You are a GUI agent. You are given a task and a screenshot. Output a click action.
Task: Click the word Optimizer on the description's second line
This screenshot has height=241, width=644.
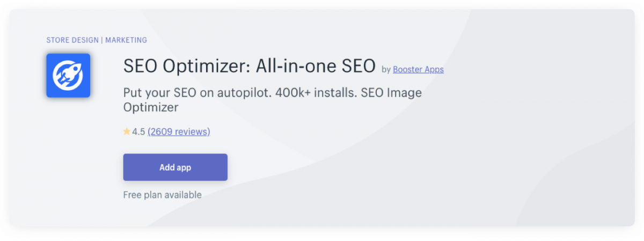click(151, 108)
